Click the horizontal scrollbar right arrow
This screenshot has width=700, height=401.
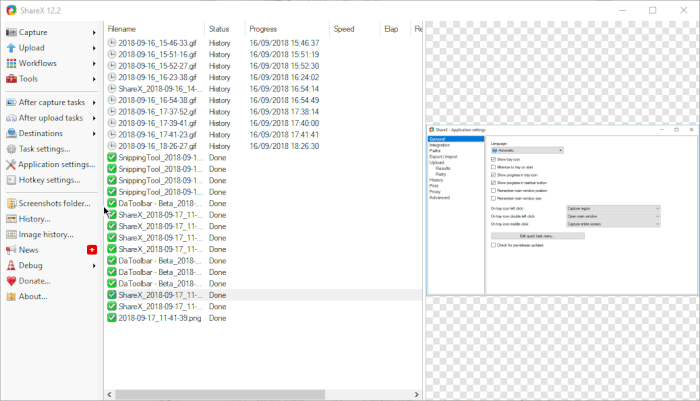[x=416, y=394]
